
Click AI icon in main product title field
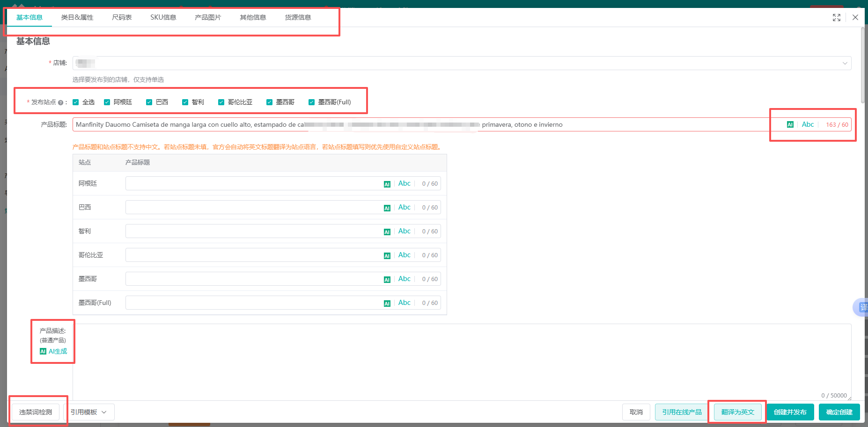tap(790, 124)
